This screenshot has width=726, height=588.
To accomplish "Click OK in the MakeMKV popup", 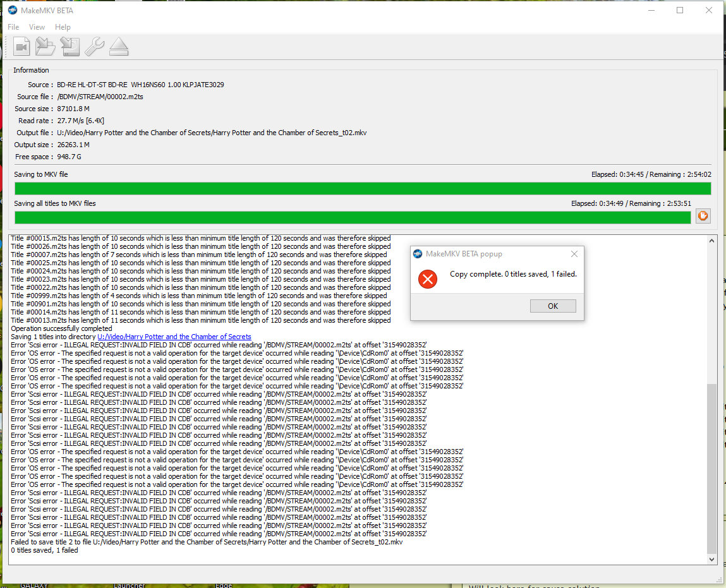I will [553, 306].
